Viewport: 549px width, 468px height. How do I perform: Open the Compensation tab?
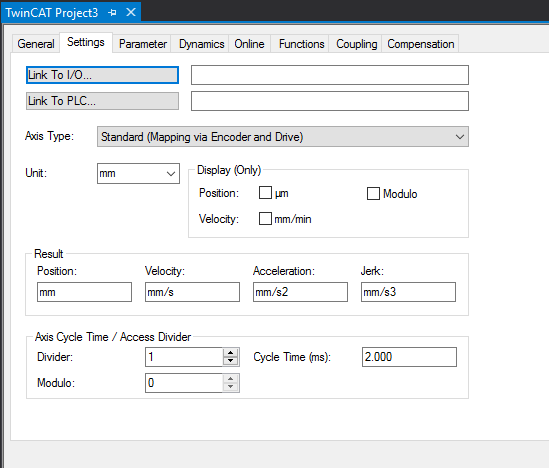point(421,44)
